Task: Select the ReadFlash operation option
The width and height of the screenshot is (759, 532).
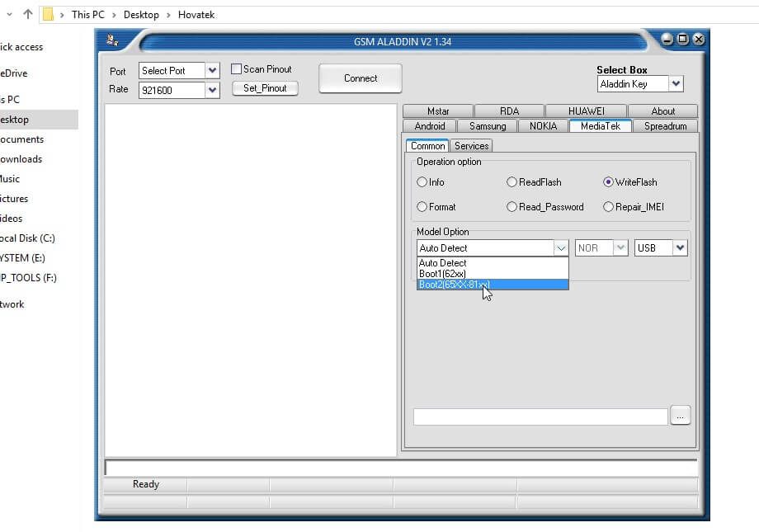Action: (x=511, y=182)
